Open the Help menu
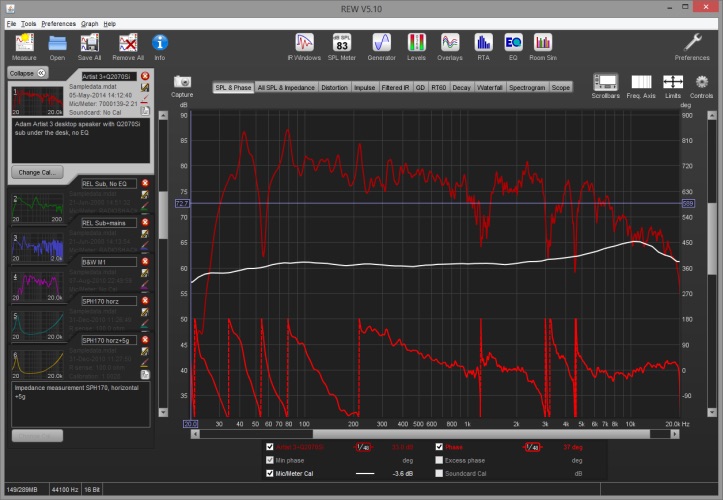 click(x=109, y=24)
